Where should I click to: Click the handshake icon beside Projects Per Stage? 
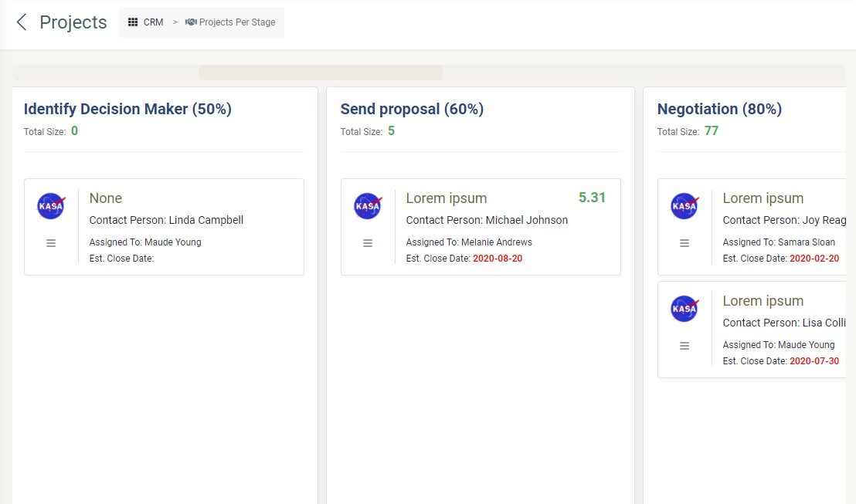[191, 22]
